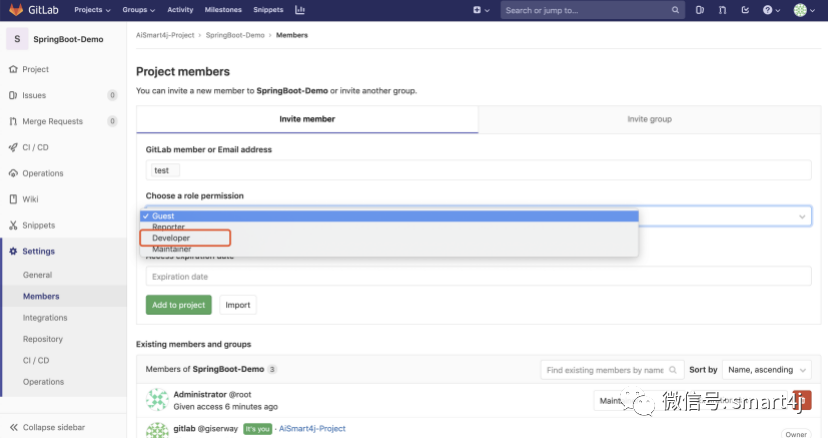Click Import button

point(238,305)
